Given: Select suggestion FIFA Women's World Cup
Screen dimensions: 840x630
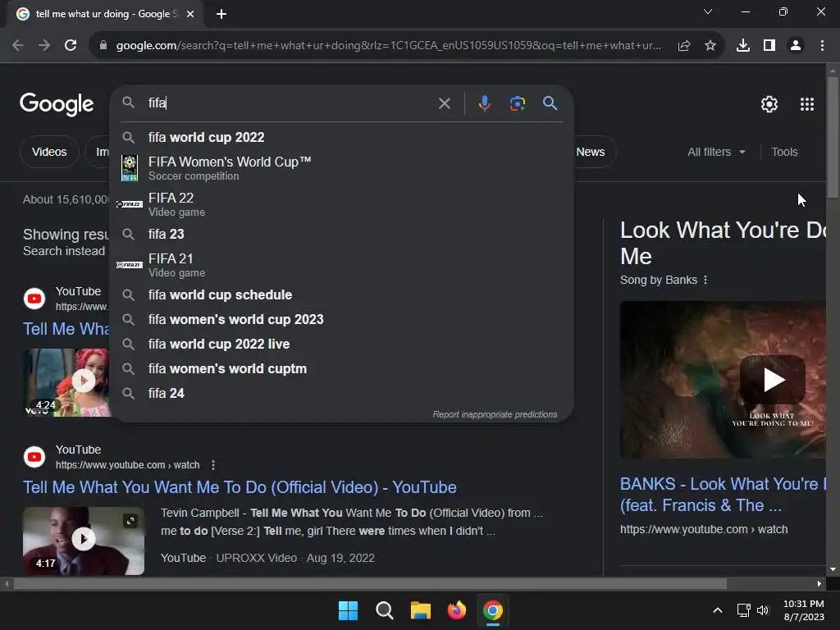Looking at the screenshot, I should 342,168.
